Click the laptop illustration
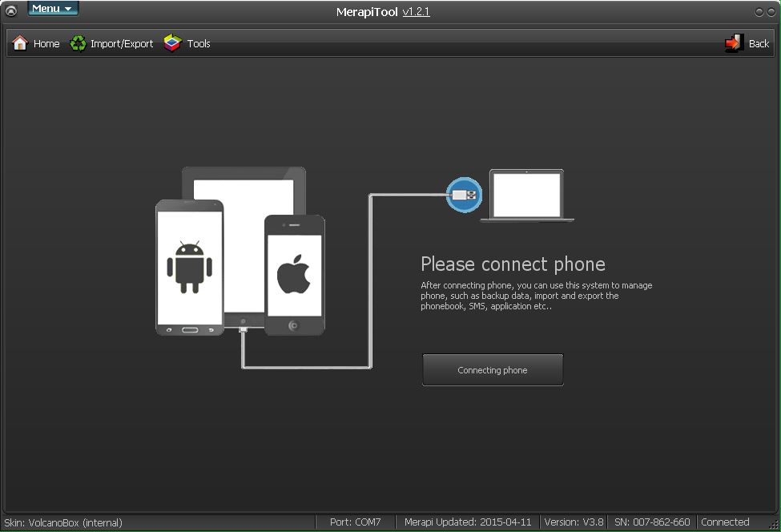This screenshot has height=532, width=781. click(x=527, y=195)
